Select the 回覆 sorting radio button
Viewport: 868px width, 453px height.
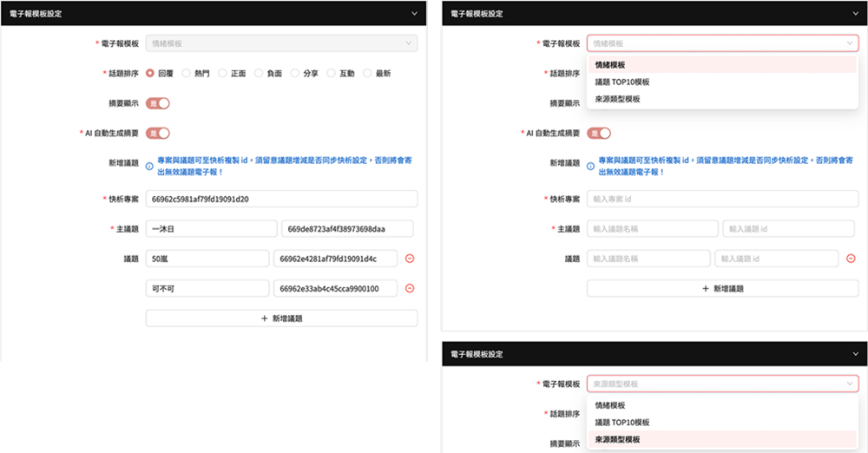click(150, 74)
